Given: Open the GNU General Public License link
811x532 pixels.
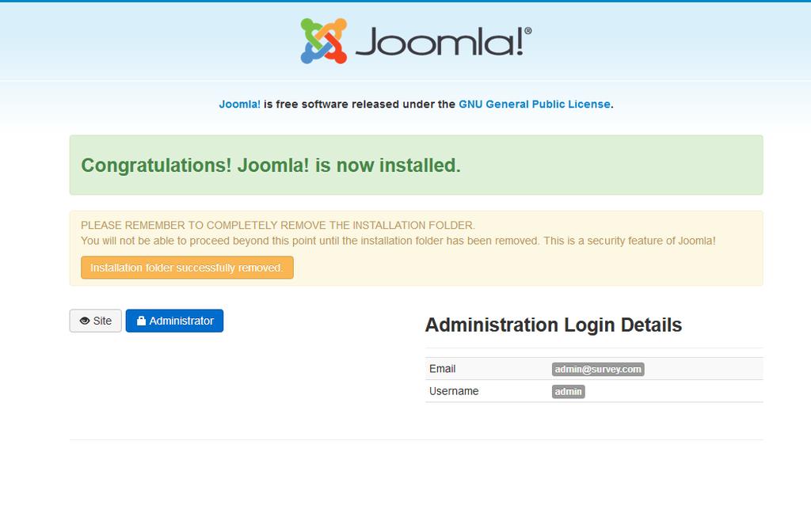Looking at the screenshot, I should (535, 104).
